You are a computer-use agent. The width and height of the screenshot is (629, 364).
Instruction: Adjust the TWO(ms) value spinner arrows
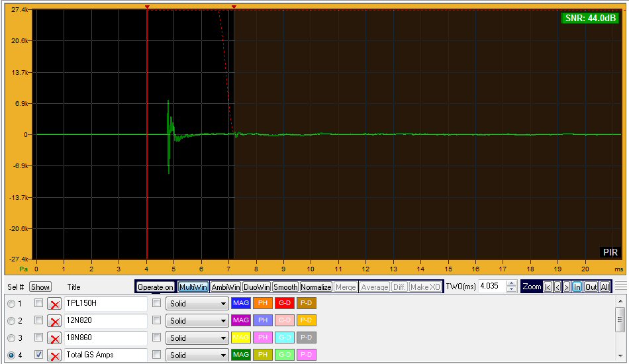point(511,286)
